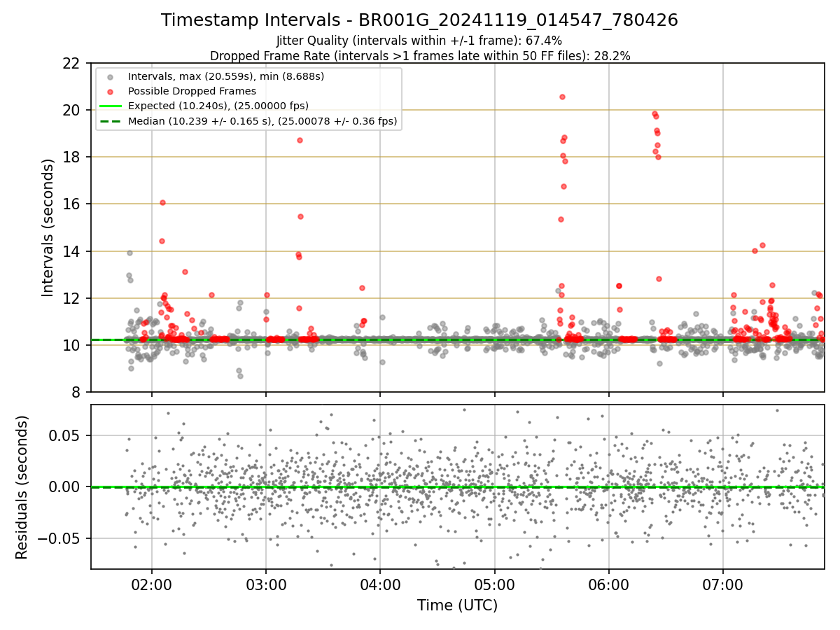Click the legend text starting with 'Median (10.239'

click(262, 121)
